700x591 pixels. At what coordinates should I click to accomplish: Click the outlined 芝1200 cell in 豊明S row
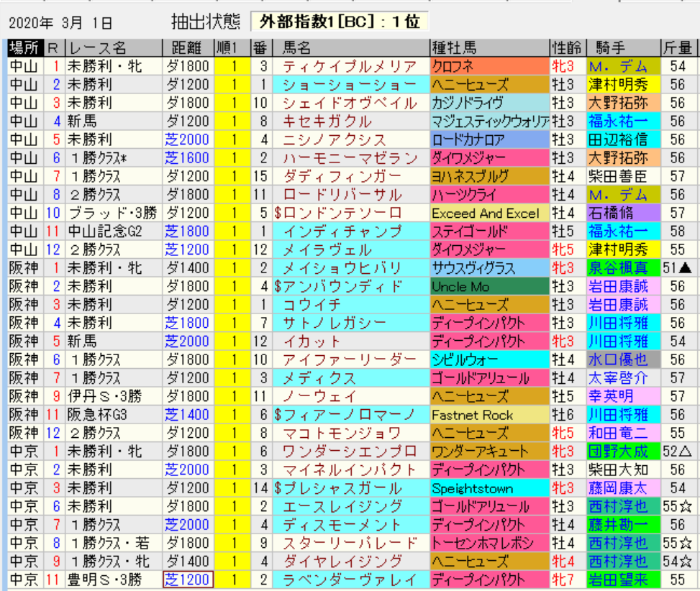point(188,579)
